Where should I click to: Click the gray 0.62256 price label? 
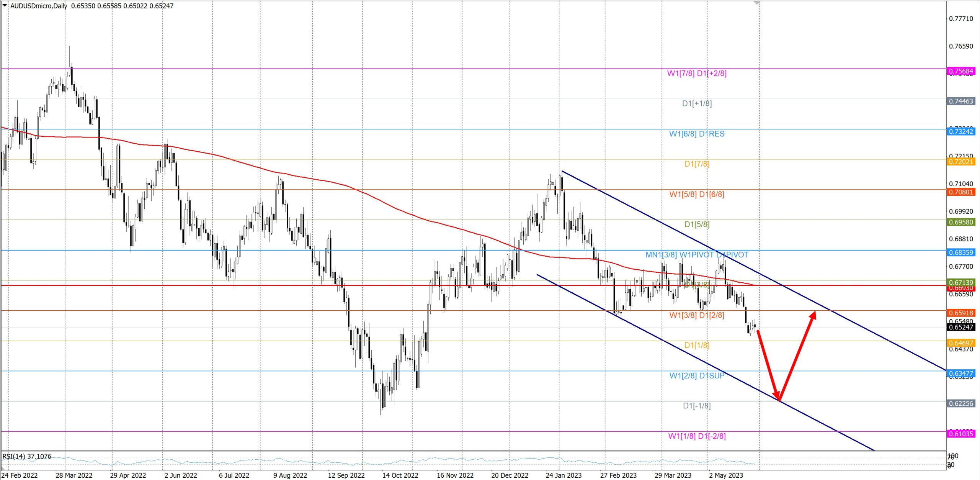click(960, 403)
